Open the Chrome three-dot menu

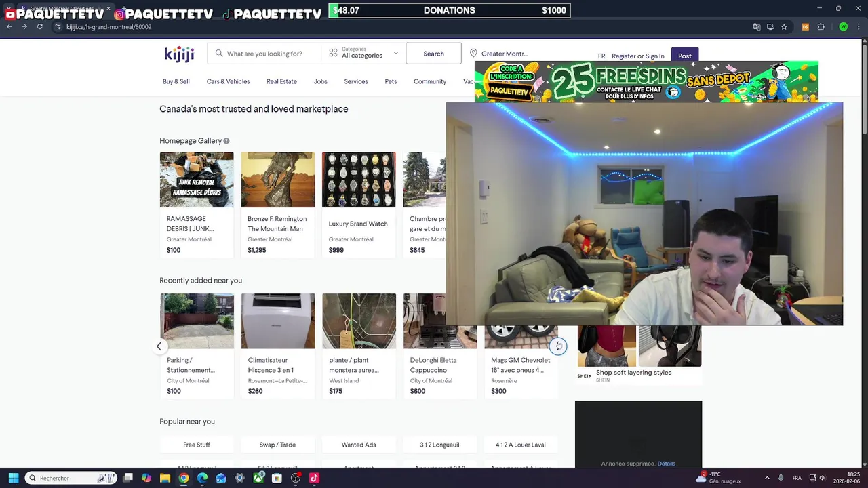click(859, 27)
